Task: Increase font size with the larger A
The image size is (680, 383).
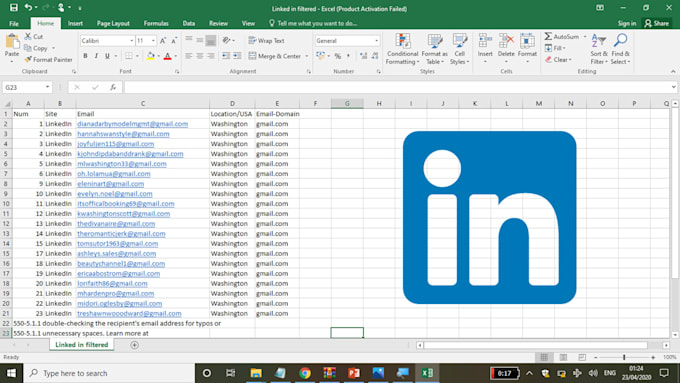Action: coord(163,41)
